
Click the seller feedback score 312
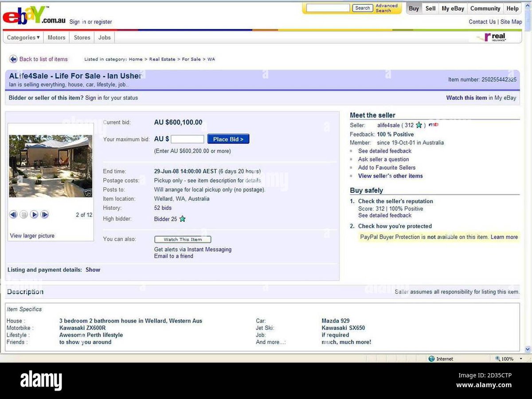point(409,125)
